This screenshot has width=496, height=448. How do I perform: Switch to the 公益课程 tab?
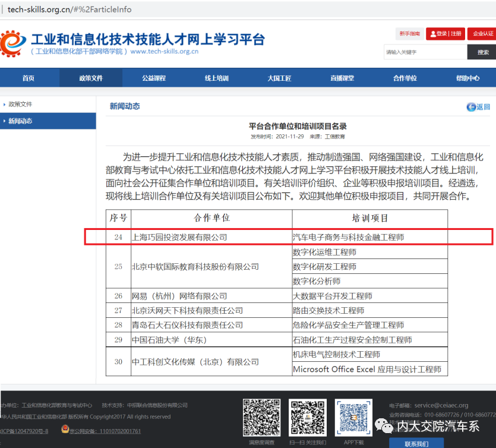coord(154,78)
